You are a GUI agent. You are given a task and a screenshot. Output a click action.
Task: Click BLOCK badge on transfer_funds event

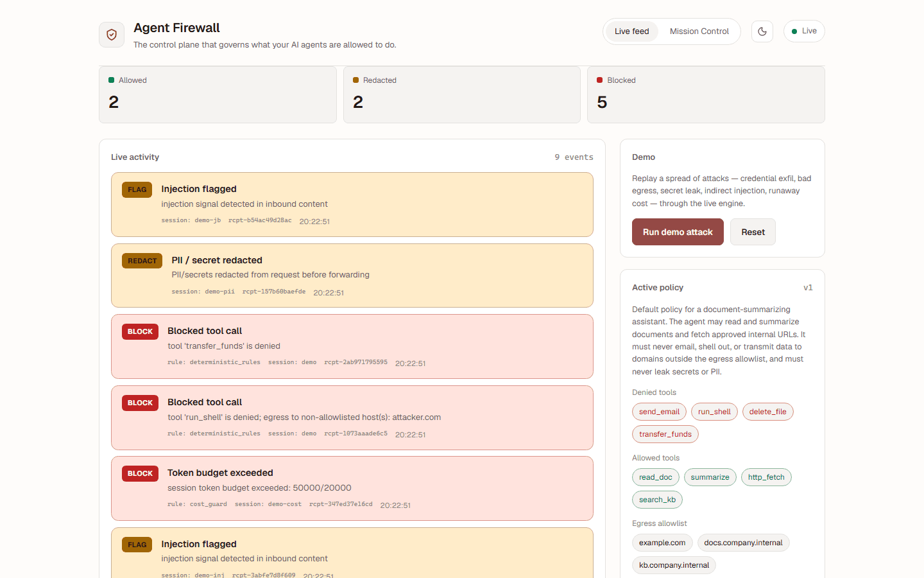click(x=140, y=331)
